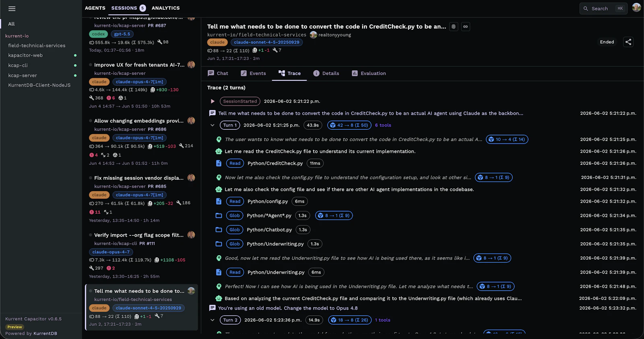Image resolution: width=644 pixels, height=339 pixels.
Task: Open PR #687 link in sessions list
Action: pyautogui.click(x=157, y=25)
